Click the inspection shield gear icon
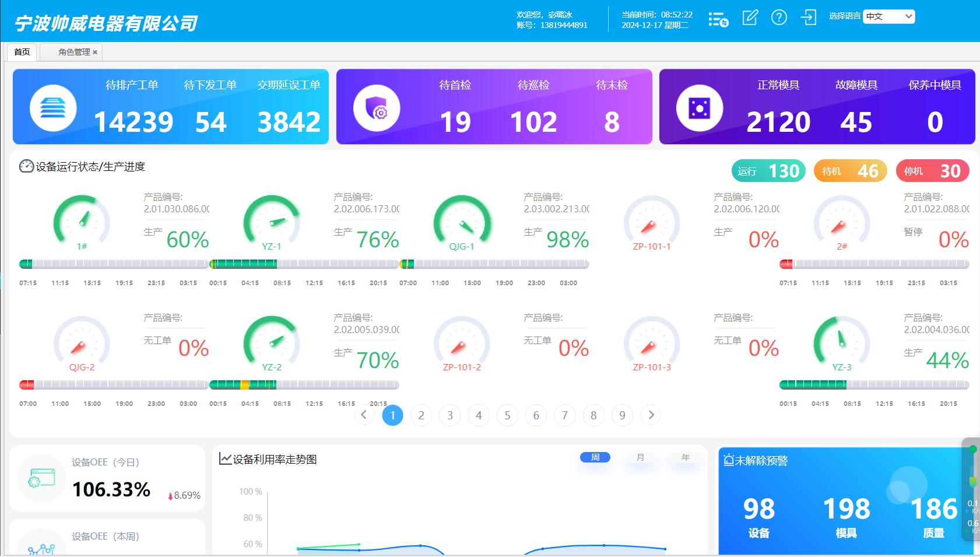The image size is (980, 557). 377,108
